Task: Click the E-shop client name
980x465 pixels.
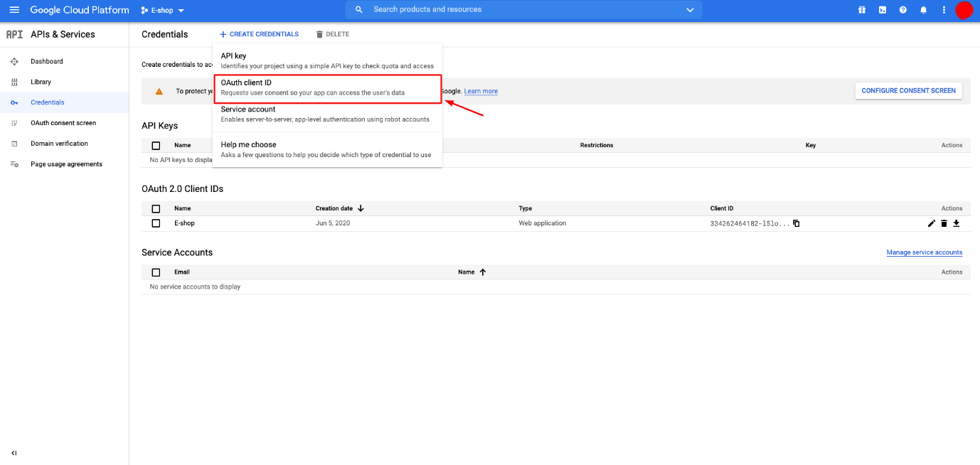Action: (x=184, y=223)
